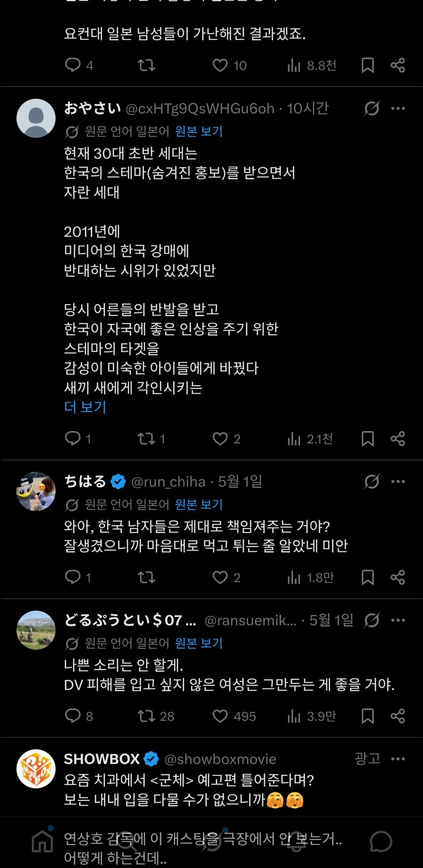
Task: Repost the どるぷぅとい tweet with 28 reposts
Action: [146, 716]
